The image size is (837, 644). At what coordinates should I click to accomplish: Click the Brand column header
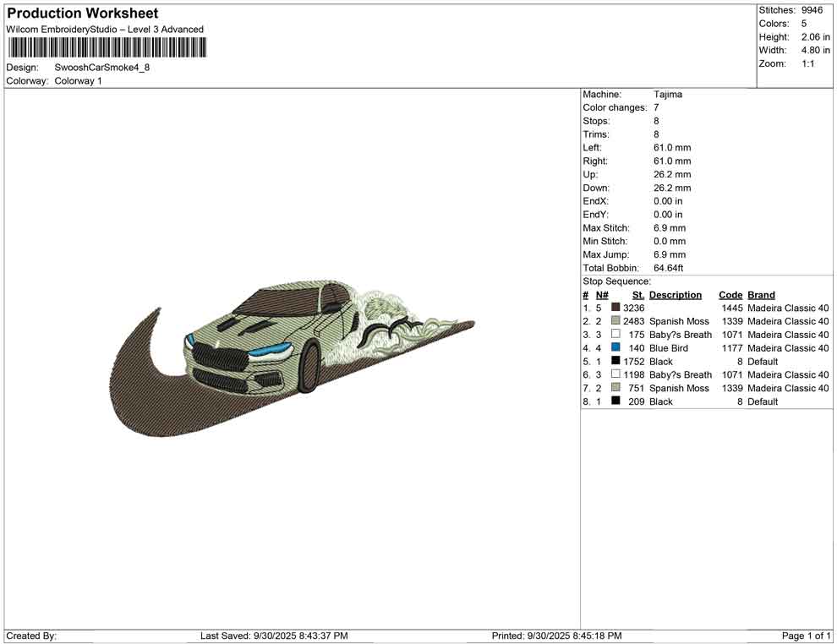coord(761,295)
